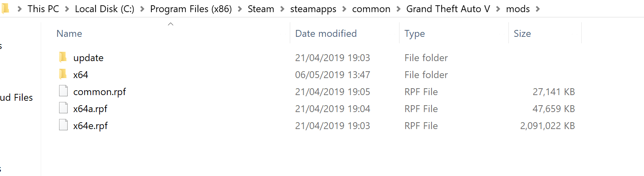Open the chevron after Grand Theft Auto V
Viewport: 644px width, 176px height.
[x=498, y=9]
